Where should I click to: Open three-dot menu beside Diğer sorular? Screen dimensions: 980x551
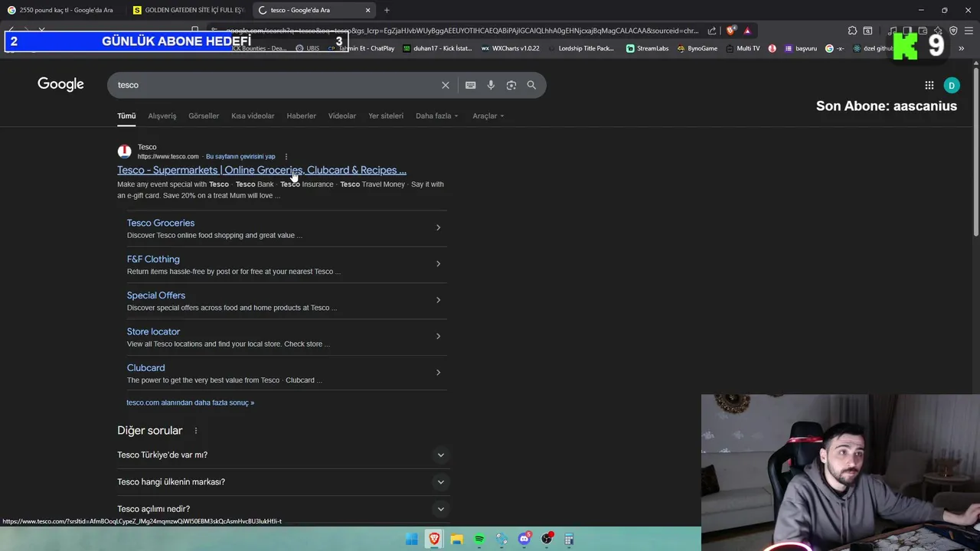pyautogui.click(x=196, y=431)
